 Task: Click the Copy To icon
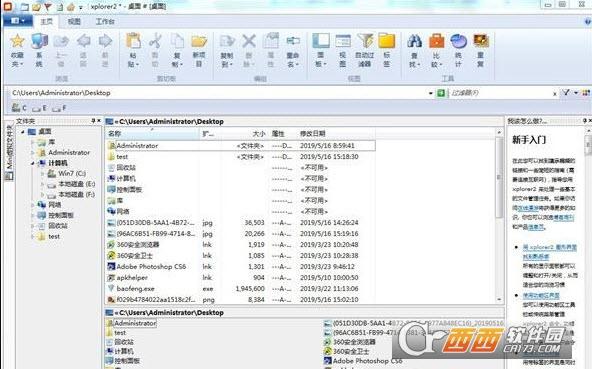[227, 41]
